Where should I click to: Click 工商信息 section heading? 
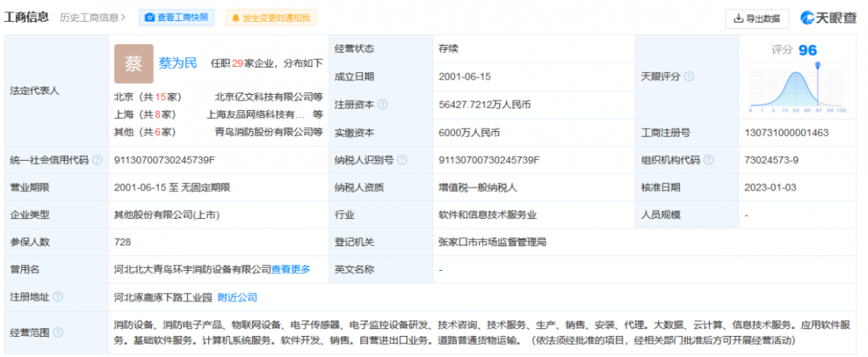pos(27,18)
